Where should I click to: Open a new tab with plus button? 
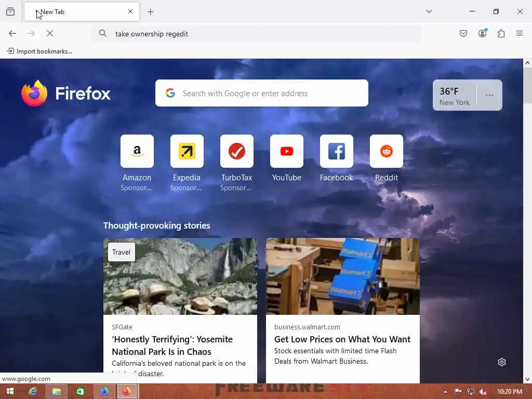click(151, 12)
